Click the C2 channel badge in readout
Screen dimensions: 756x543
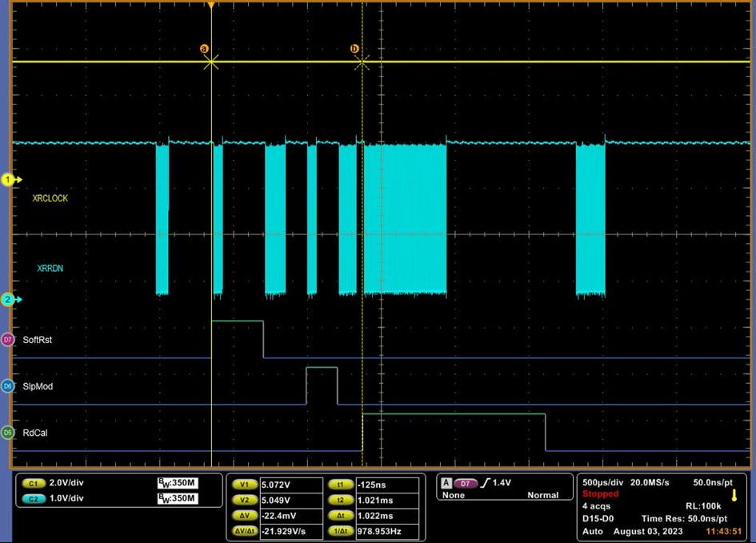[x=34, y=499]
